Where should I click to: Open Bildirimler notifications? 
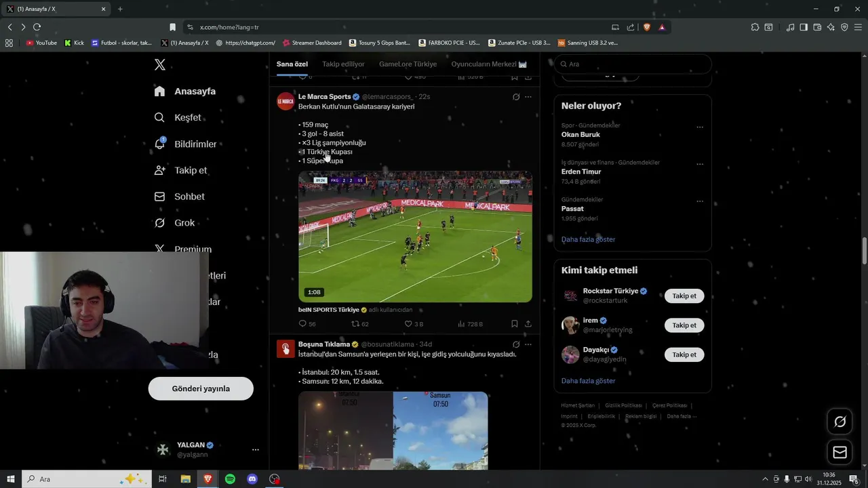click(185, 144)
